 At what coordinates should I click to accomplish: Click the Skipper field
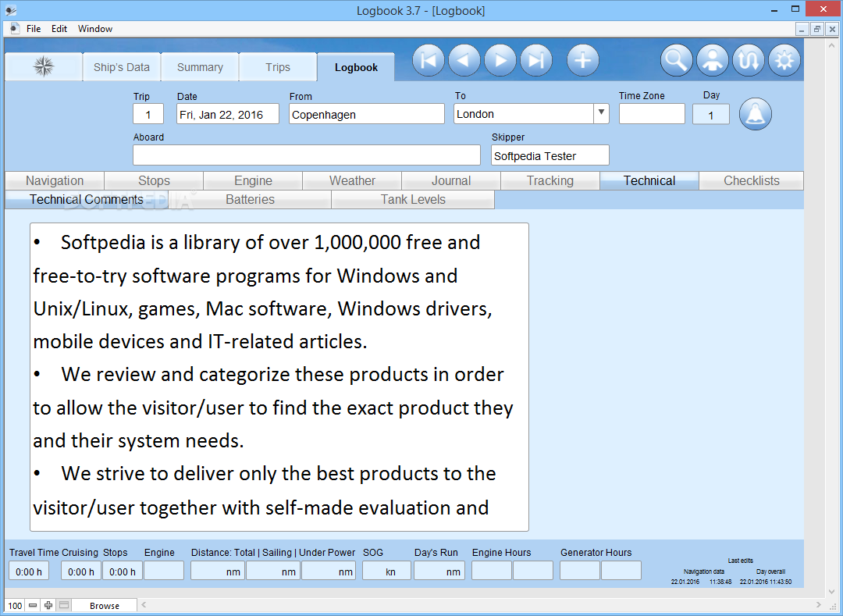pyautogui.click(x=550, y=155)
